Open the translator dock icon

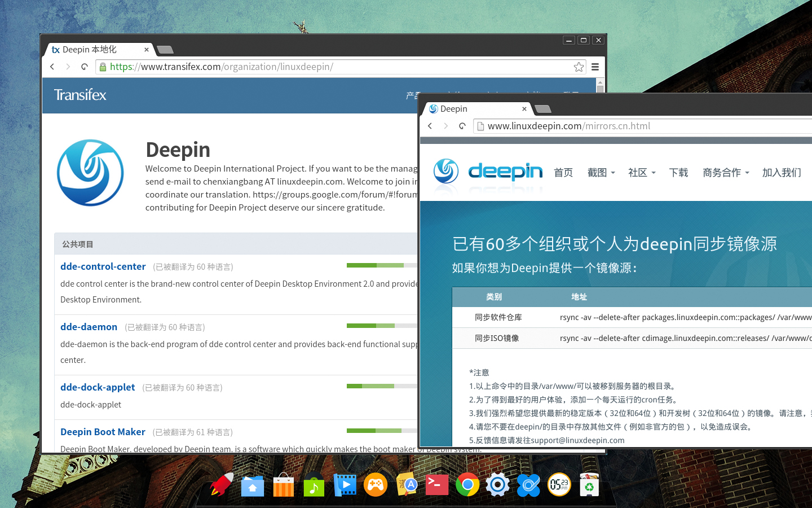(x=406, y=484)
